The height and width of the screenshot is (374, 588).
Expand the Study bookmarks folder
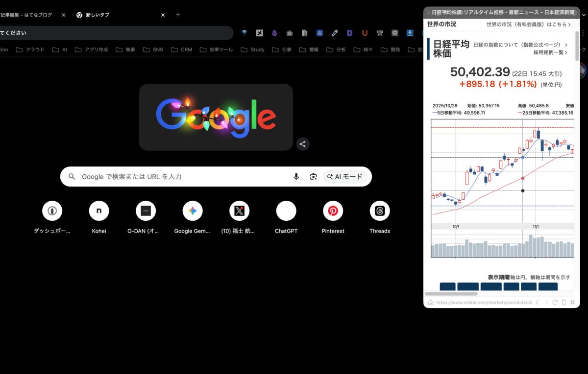point(253,49)
